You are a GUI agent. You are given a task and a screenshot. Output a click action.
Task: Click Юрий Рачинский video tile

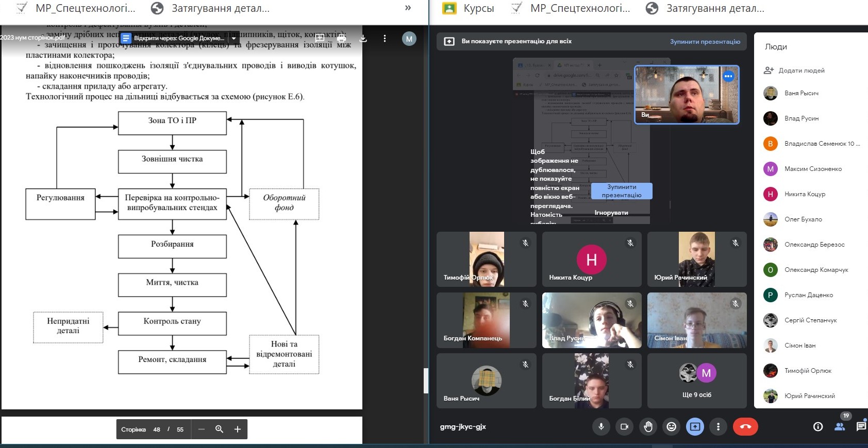point(697,259)
